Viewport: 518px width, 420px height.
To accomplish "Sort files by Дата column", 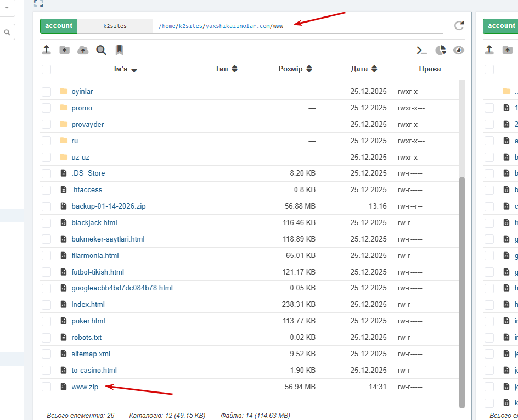I will 364,69.
